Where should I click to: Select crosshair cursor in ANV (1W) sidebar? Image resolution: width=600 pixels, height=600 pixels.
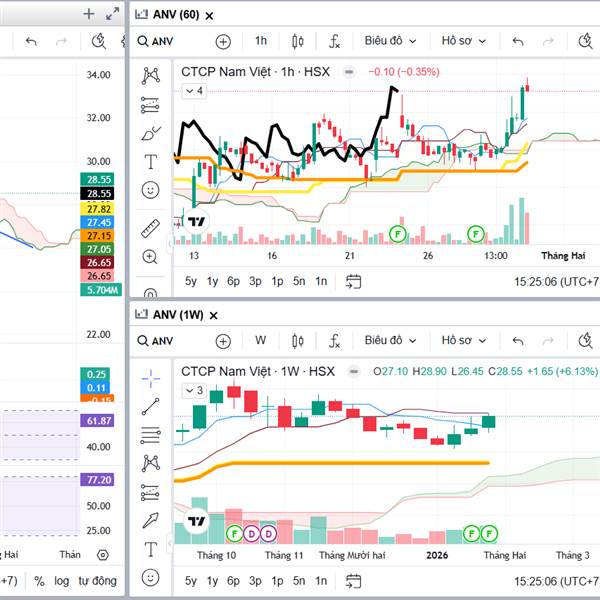[x=151, y=378]
